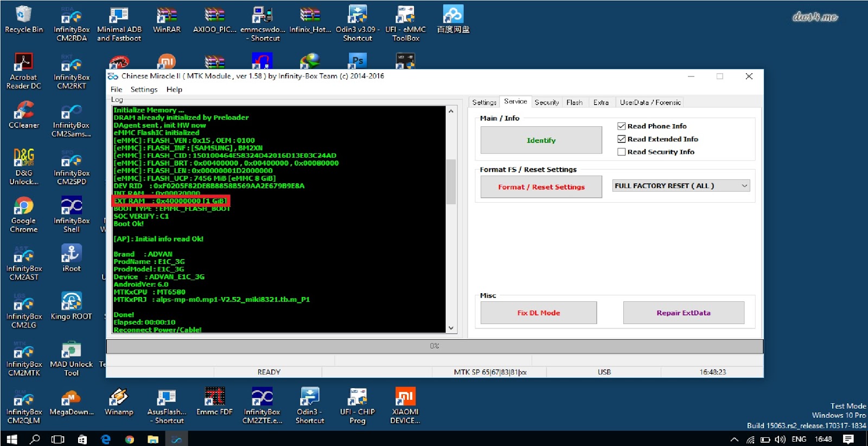Viewport: 868px width, 446px height.
Task: Enable Read Security Info checkbox
Action: (622, 152)
